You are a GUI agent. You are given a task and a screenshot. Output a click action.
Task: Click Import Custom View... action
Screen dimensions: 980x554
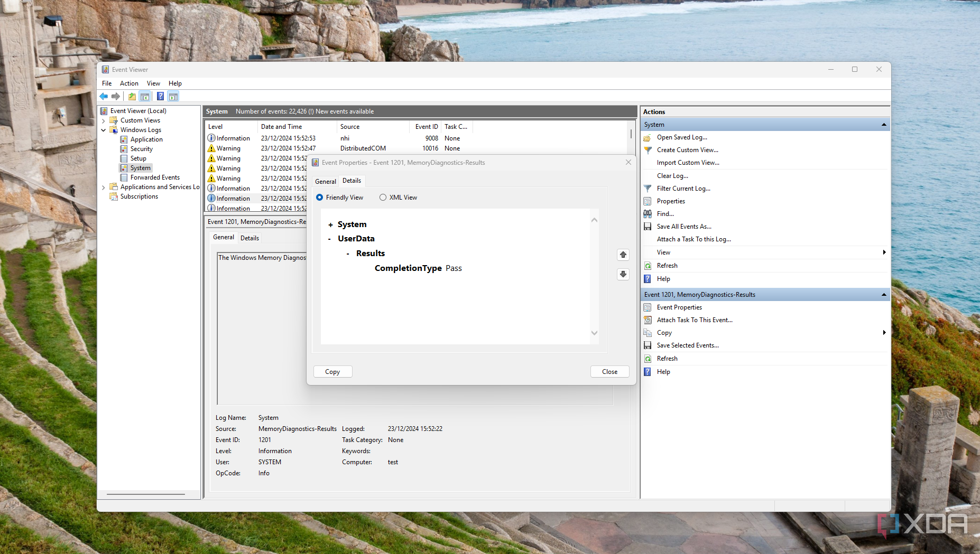click(688, 163)
